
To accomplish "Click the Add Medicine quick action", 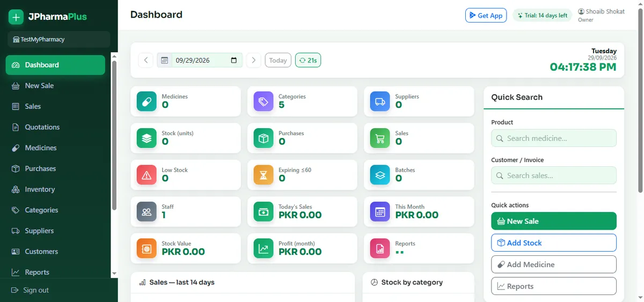I will [554, 264].
